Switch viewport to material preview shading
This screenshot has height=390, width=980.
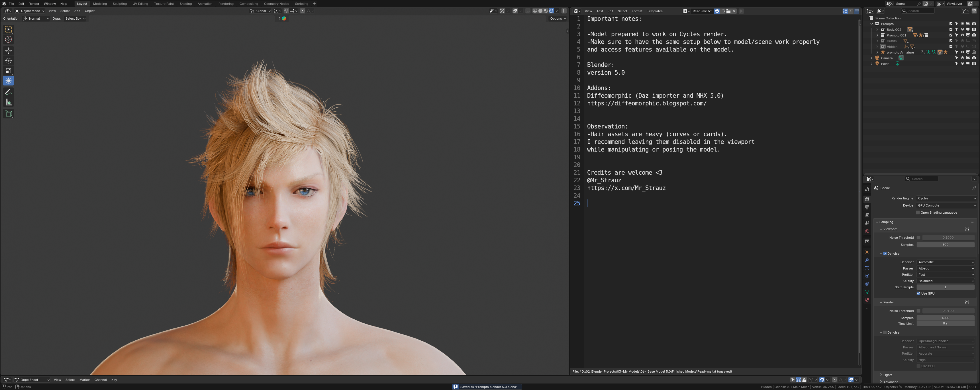pyautogui.click(x=546, y=11)
